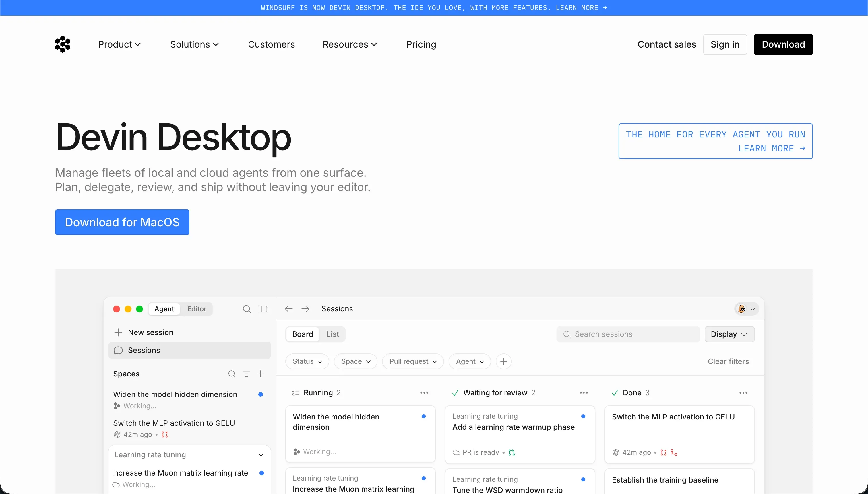The image size is (868, 494).
Task: Open the Waiting for review column options
Action: point(584,392)
